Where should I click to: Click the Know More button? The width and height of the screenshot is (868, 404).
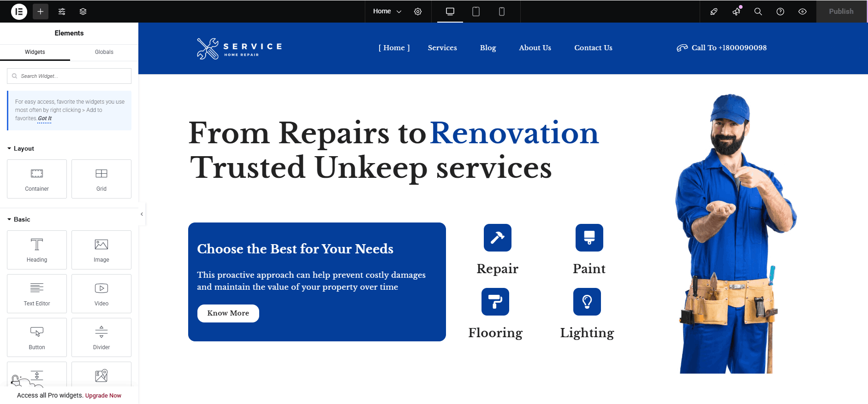coord(228,313)
